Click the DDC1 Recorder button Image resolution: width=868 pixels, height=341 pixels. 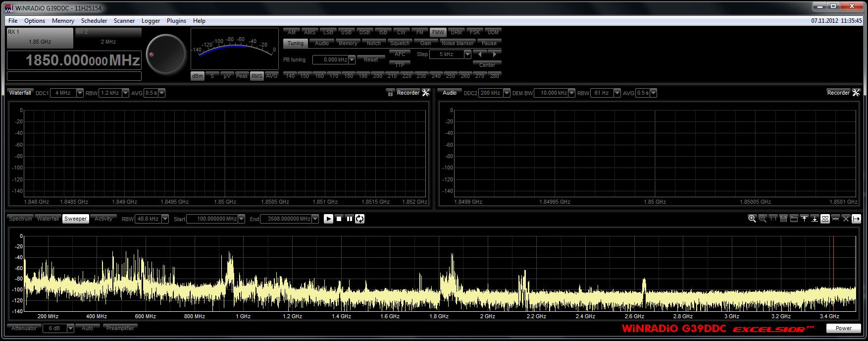pos(408,93)
